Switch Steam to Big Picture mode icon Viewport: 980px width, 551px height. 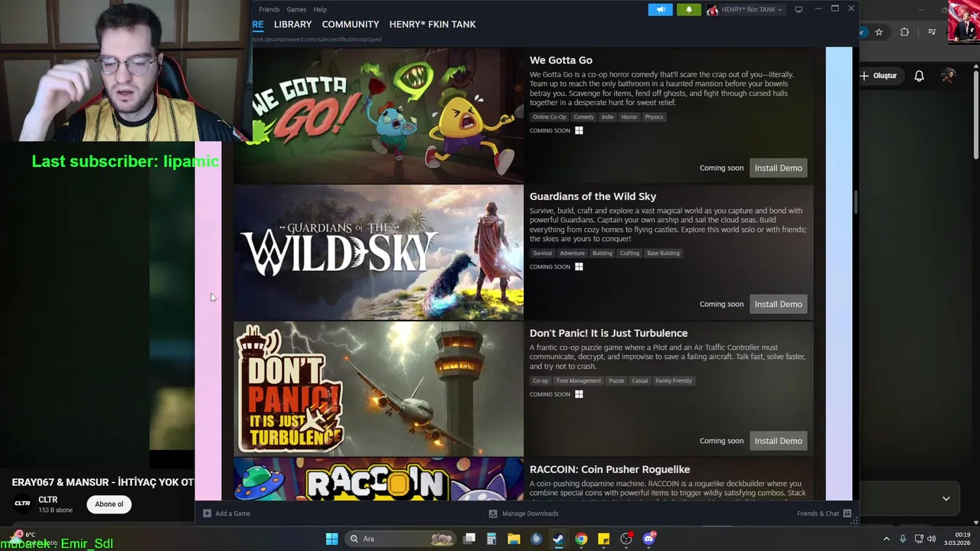tap(799, 9)
